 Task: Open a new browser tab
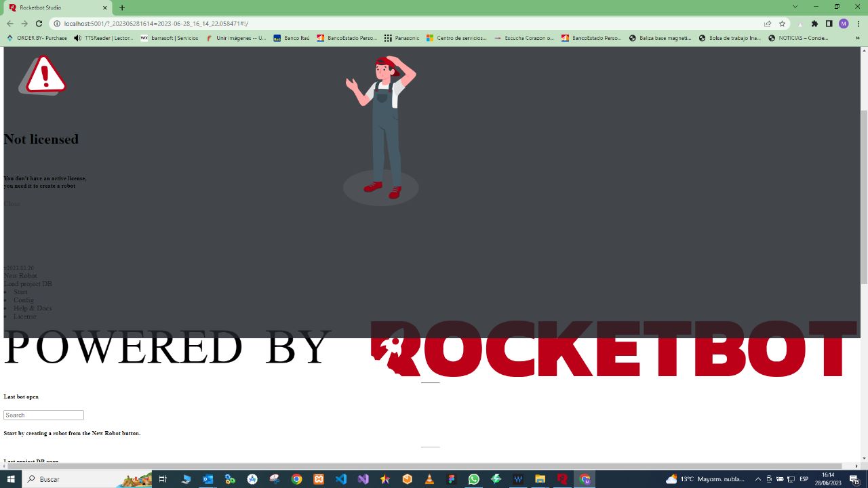pyautogui.click(x=122, y=7)
